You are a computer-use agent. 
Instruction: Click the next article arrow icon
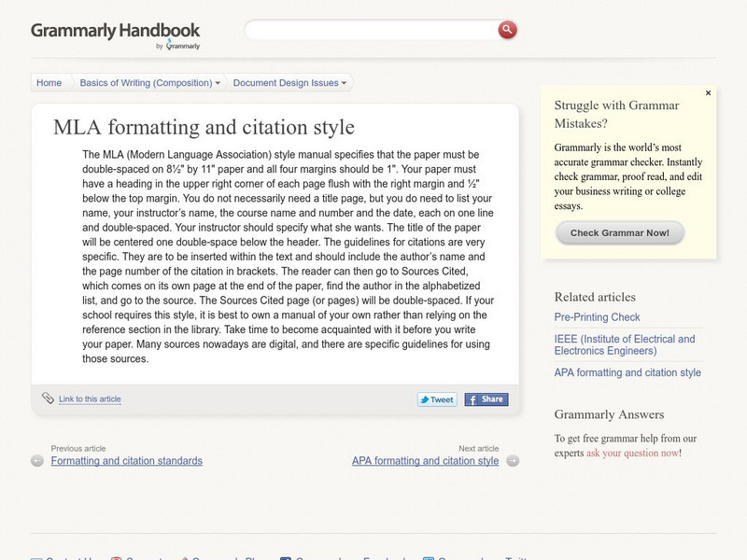point(513,461)
